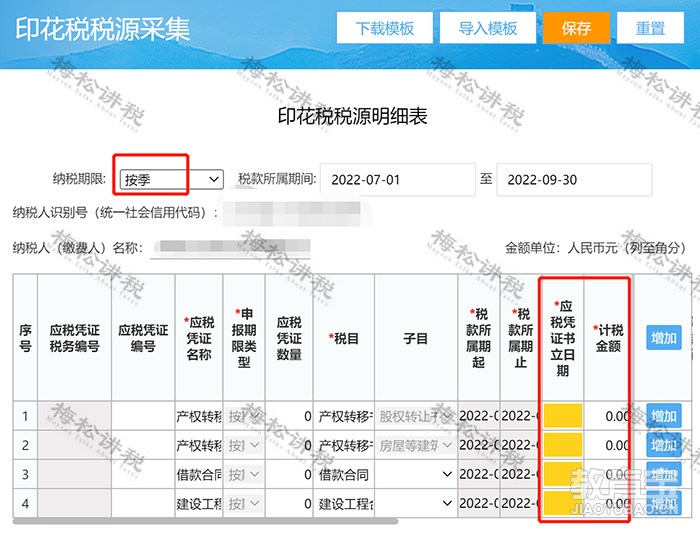Add a row via 增加 in row 1
The width and height of the screenshot is (700, 538).
(663, 416)
